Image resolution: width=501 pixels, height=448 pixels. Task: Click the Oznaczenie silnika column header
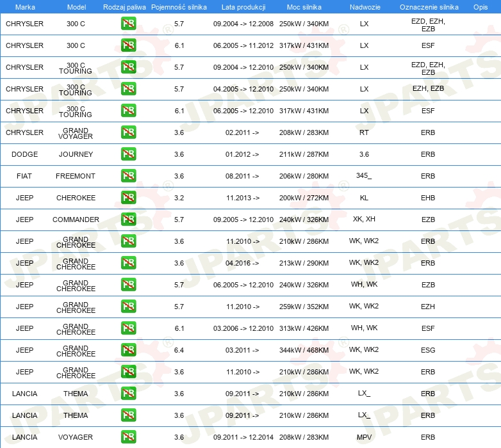coord(429,7)
